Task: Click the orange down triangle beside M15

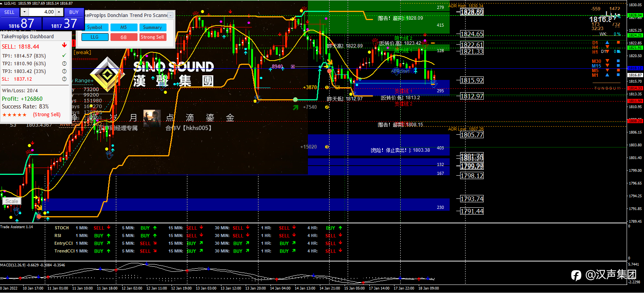Action: [607, 66]
